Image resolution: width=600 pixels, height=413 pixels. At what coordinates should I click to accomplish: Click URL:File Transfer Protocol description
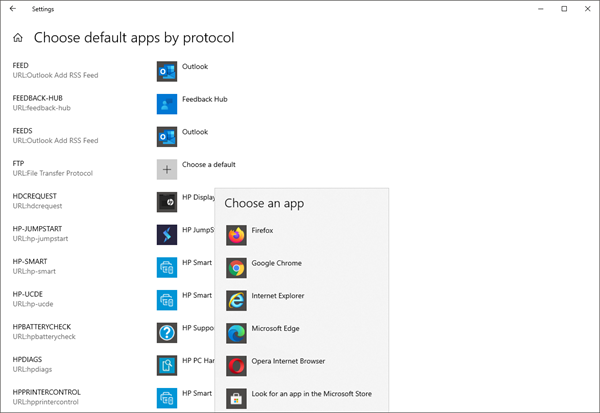(x=52, y=173)
